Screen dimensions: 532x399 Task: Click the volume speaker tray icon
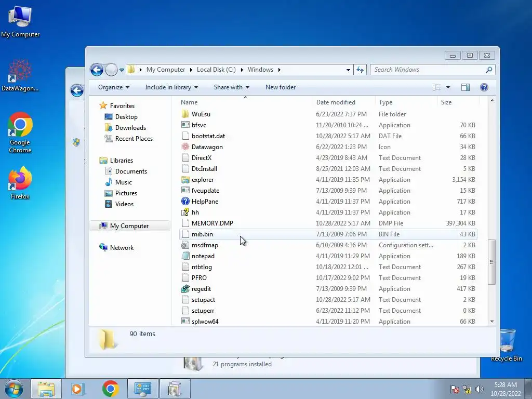(480, 389)
